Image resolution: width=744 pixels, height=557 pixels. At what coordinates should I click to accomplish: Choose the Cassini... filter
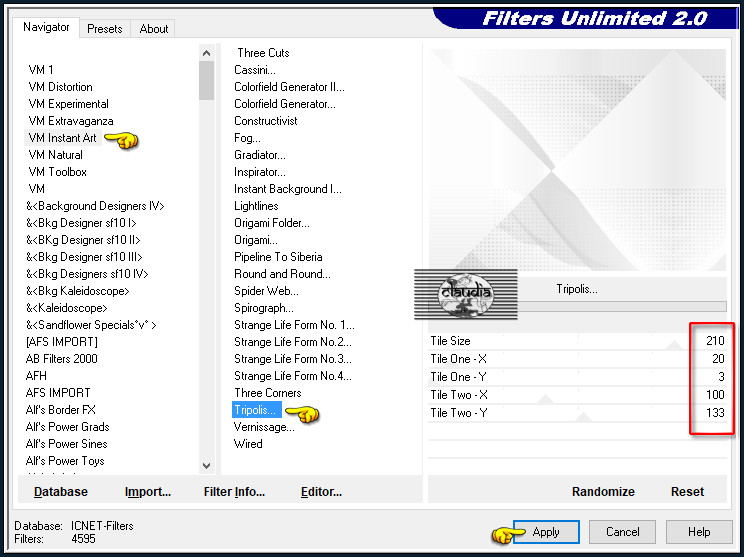(x=255, y=70)
